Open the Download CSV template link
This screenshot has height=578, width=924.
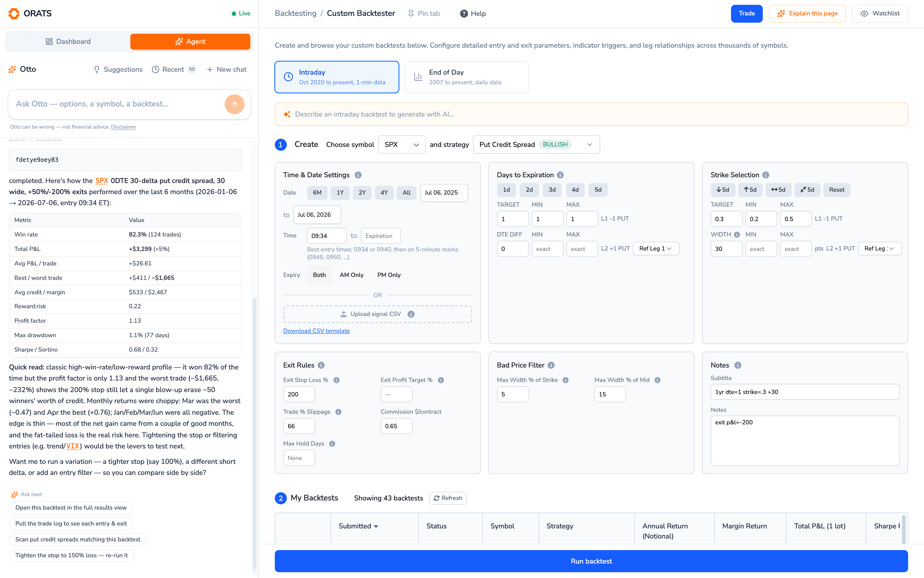tap(316, 331)
